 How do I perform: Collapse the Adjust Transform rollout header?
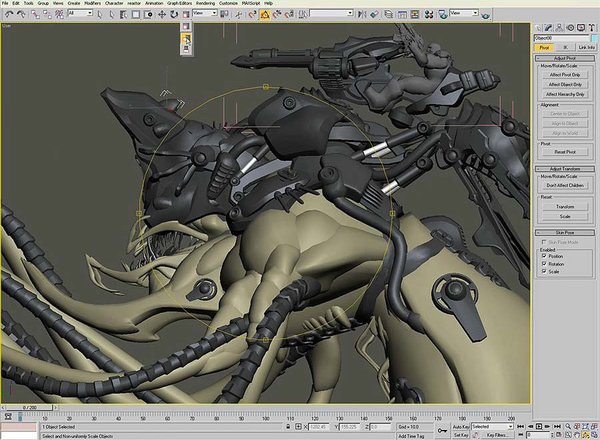[x=564, y=168]
